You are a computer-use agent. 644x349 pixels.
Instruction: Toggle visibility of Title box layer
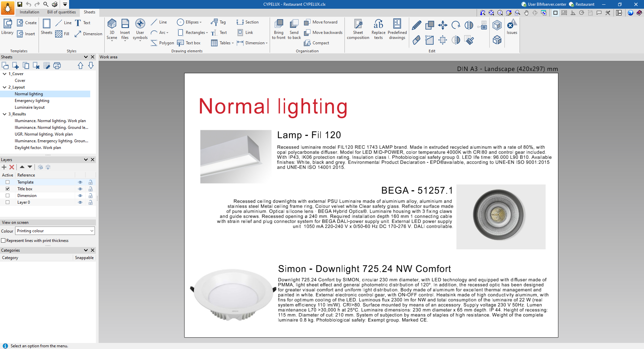(x=80, y=189)
